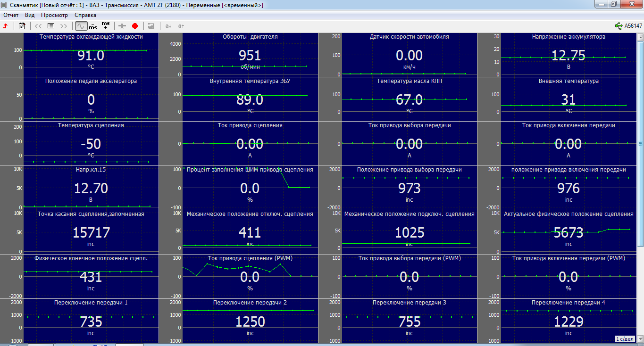
Task: Click the gearbox oil temperature 67.0
Action: 410,100
